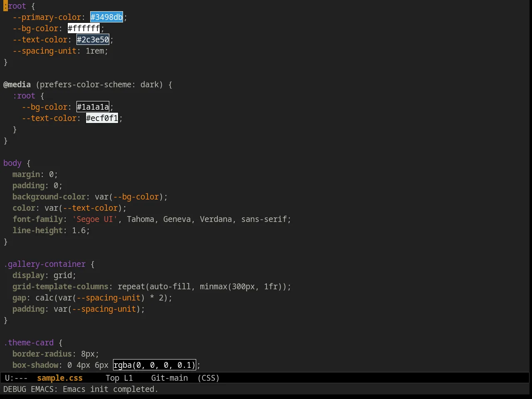Click the #3498db primary color swatch
The image size is (532, 399).
[106, 17]
